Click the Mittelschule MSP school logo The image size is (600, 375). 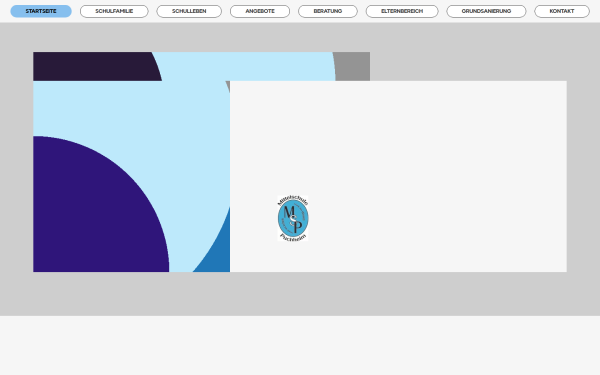[293, 218]
